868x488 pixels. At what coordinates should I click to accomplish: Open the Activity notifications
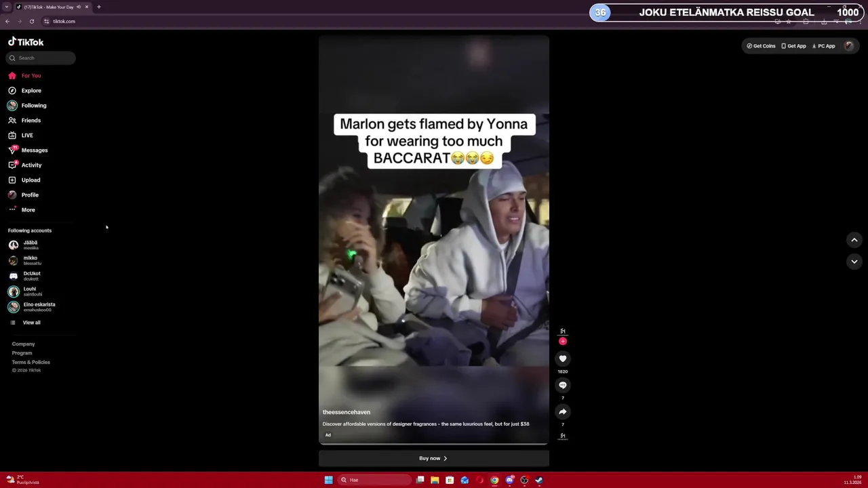(25, 165)
